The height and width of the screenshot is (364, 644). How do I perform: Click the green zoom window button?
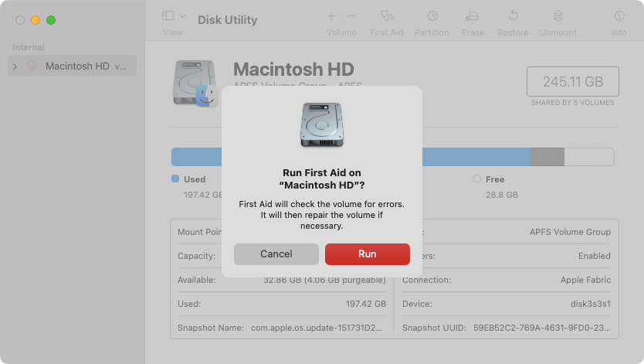click(51, 20)
